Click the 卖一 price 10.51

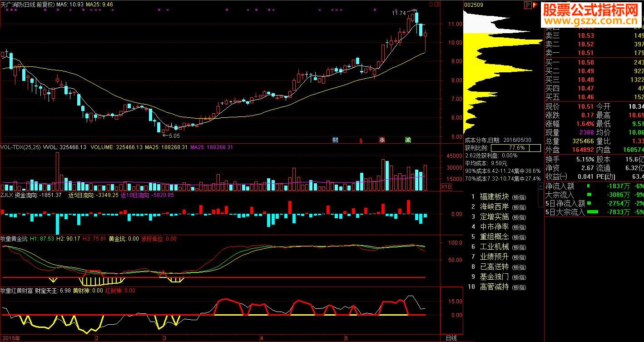click(585, 53)
